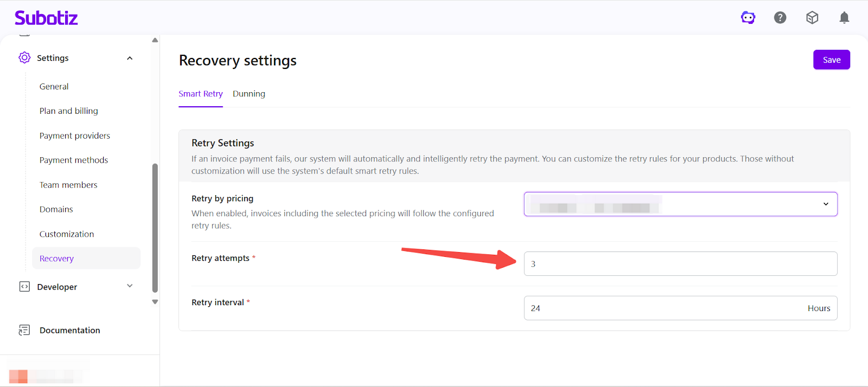The width and height of the screenshot is (868, 387).
Task: Click the chatbot assistant icon in header
Action: tap(748, 18)
